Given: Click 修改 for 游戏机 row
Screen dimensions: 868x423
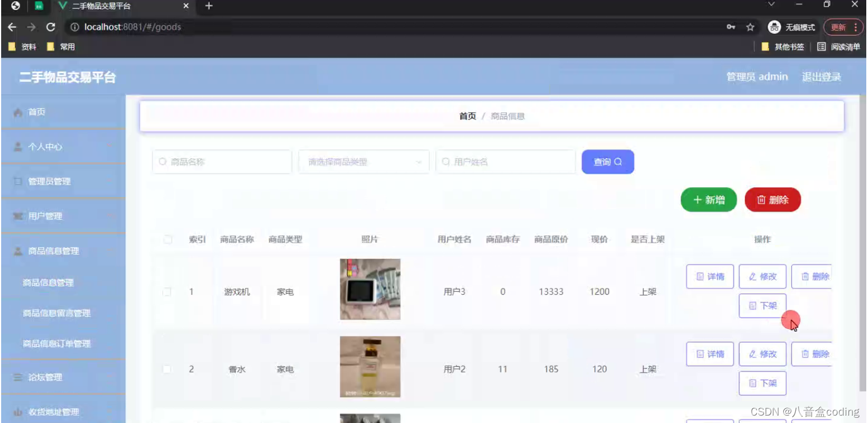Looking at the screenshot, I should 763,276.
